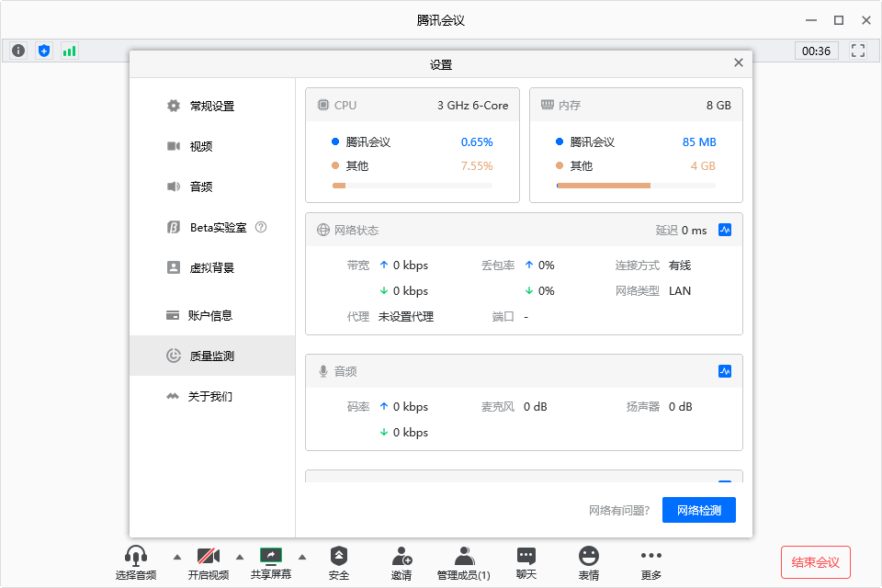Select 质量监测 in settings sidebar
882x588 pixels.
pos(212,356)
